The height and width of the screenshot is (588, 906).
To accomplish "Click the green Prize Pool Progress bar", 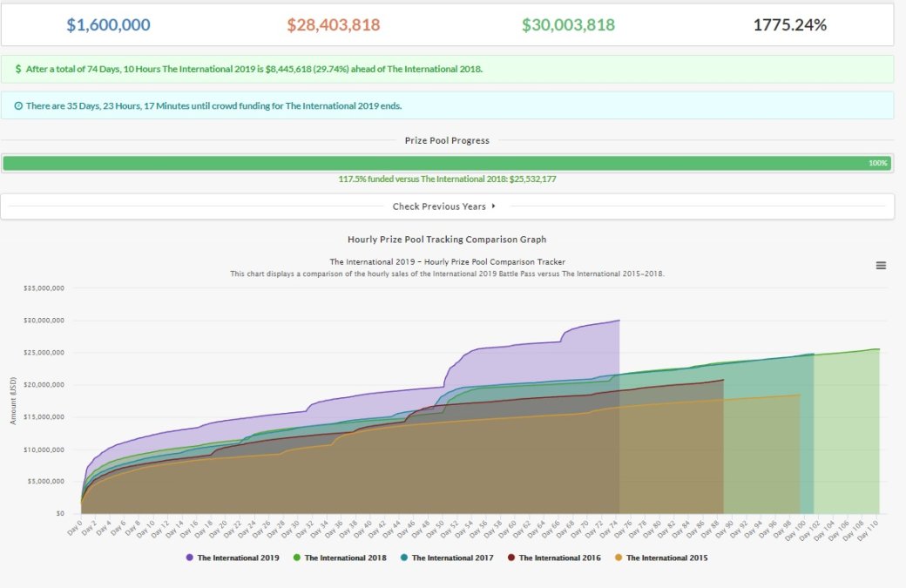I will 447,164.
